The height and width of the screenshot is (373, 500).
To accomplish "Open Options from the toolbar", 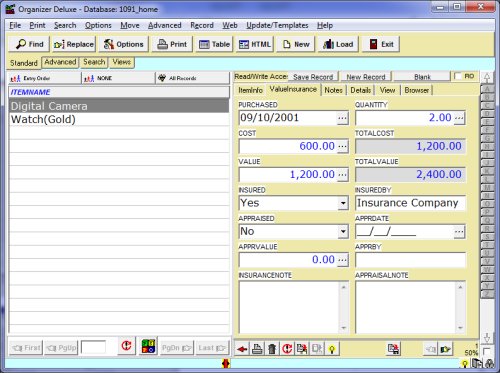I will point(123,44).
